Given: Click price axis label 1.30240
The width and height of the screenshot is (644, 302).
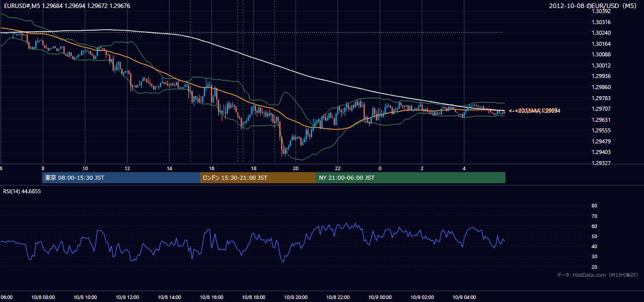Looking at the screenshot, I should click(x=602, y=33).
